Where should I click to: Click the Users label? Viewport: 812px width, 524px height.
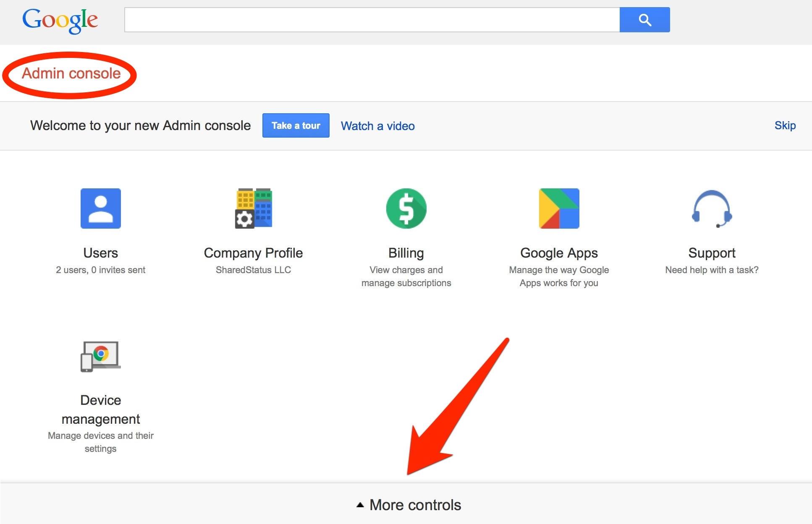(101, 253)
